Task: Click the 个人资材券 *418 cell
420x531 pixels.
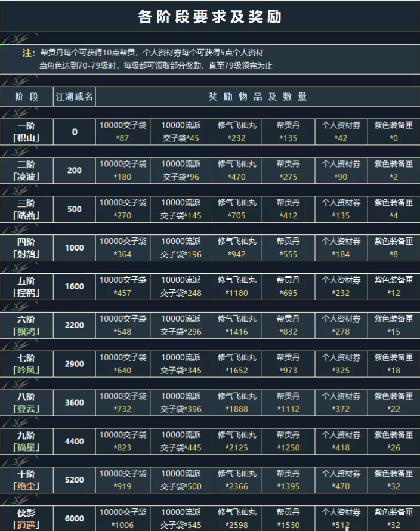Action: 341,442
